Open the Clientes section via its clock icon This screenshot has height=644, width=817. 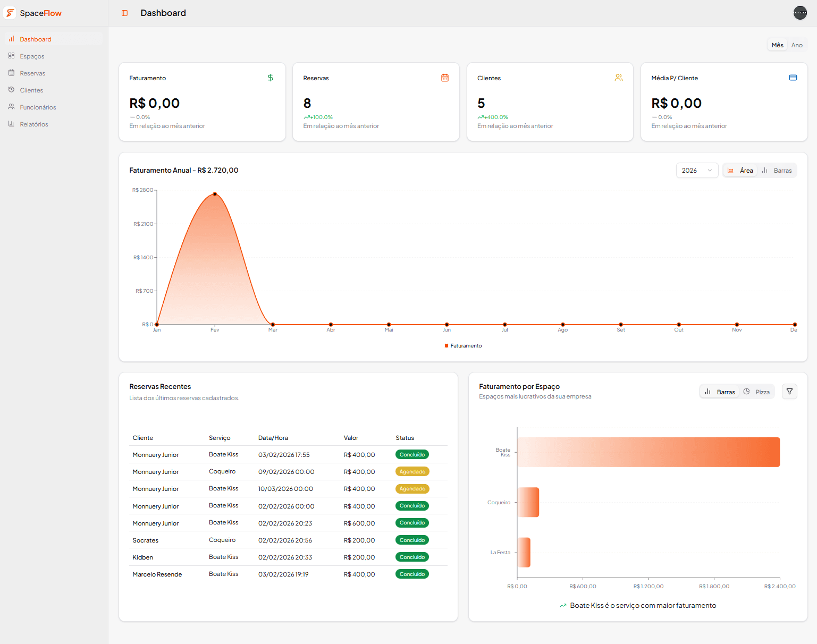tap(11, 90)
